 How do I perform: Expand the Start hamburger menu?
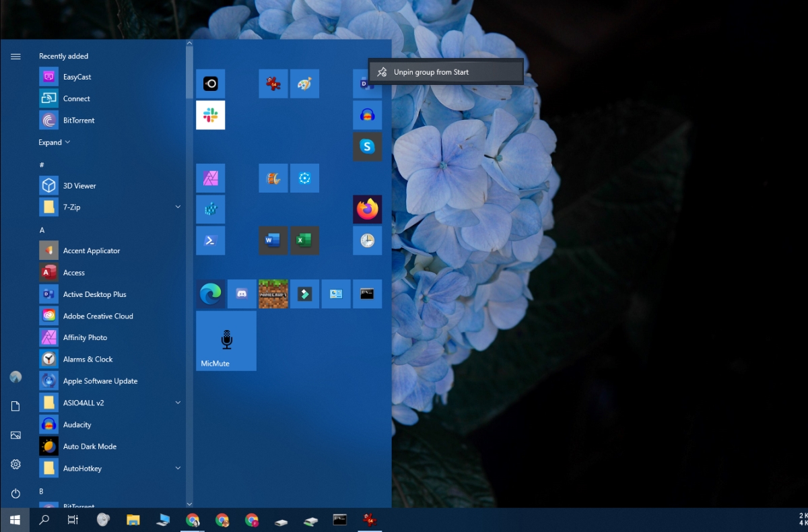pyautogui.click(x=15, y=57)
